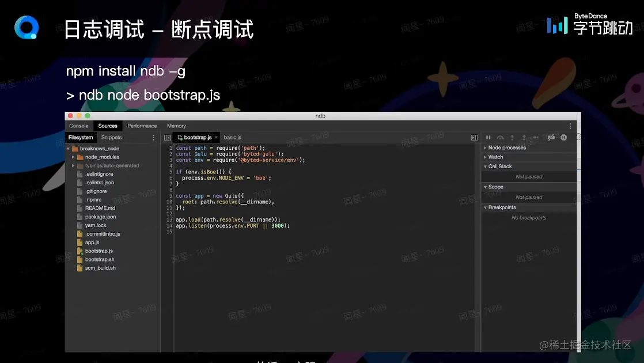Screen dimensions: 644x363
Task: Toggle the debugger sidebar panel icon
Action: pos(474,138)
